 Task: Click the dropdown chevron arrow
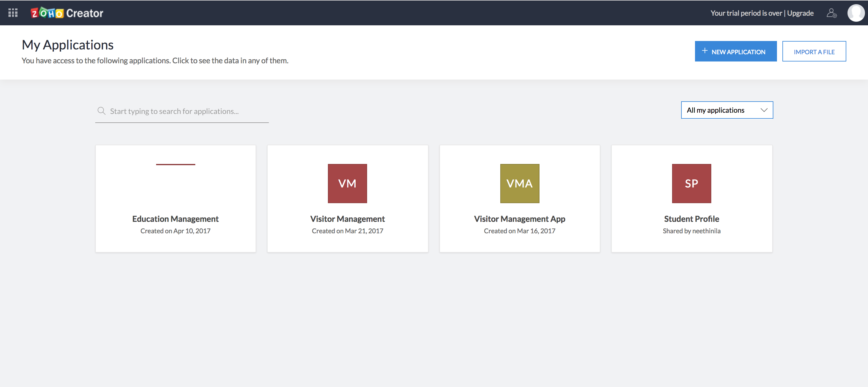(x=764, y=110)
